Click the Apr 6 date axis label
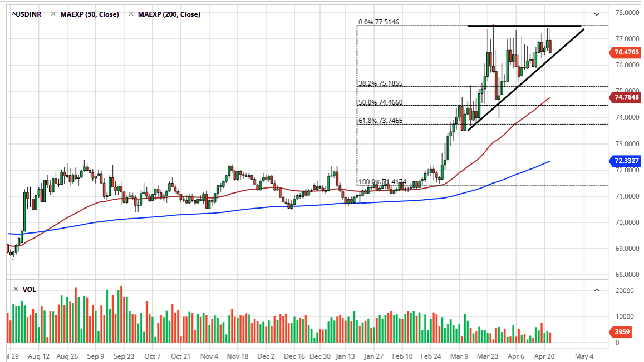Viewport: 644px width, 362px height. click(x=516, y=356)
